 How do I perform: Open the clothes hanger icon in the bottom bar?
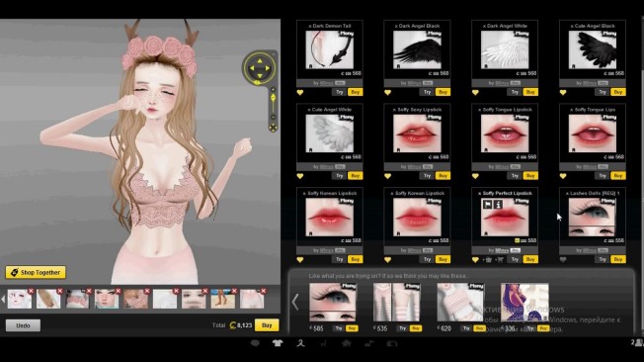300,343
